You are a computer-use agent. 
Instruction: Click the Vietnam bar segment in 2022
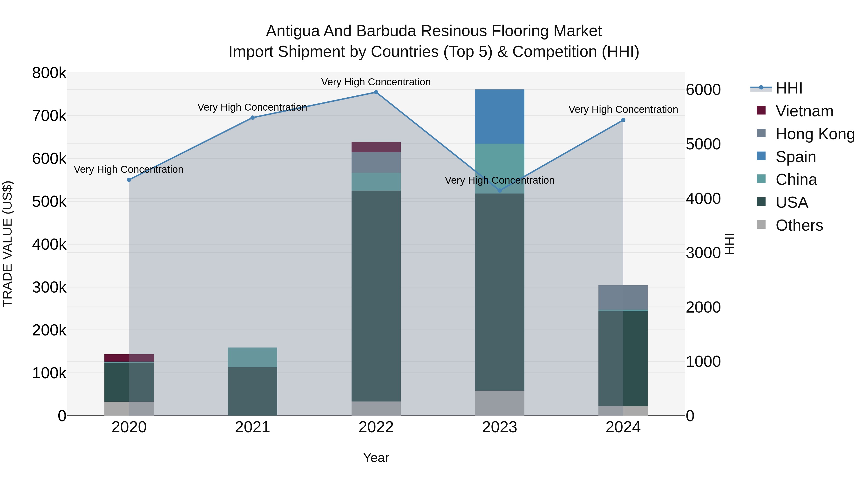[376, 147]
